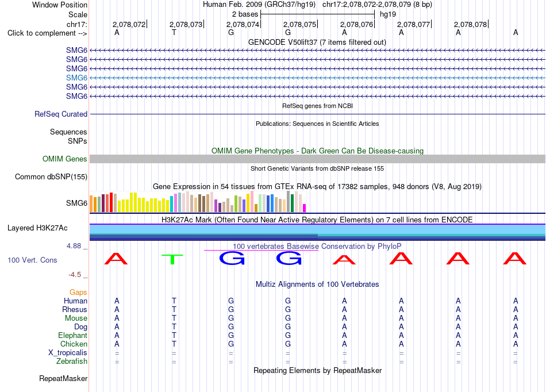546x392 pixels.
Task: Click the Zebrafish alignment row label
Action: click(x=72, y=362)
